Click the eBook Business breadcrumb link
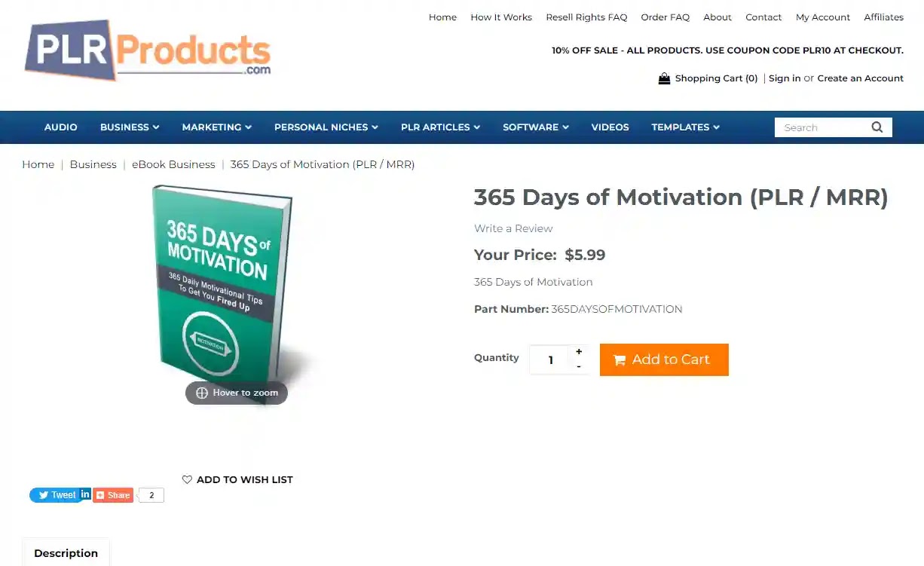The height and width of the screenshot is (566, 924). pyautogui.click(x=173, y=164)
